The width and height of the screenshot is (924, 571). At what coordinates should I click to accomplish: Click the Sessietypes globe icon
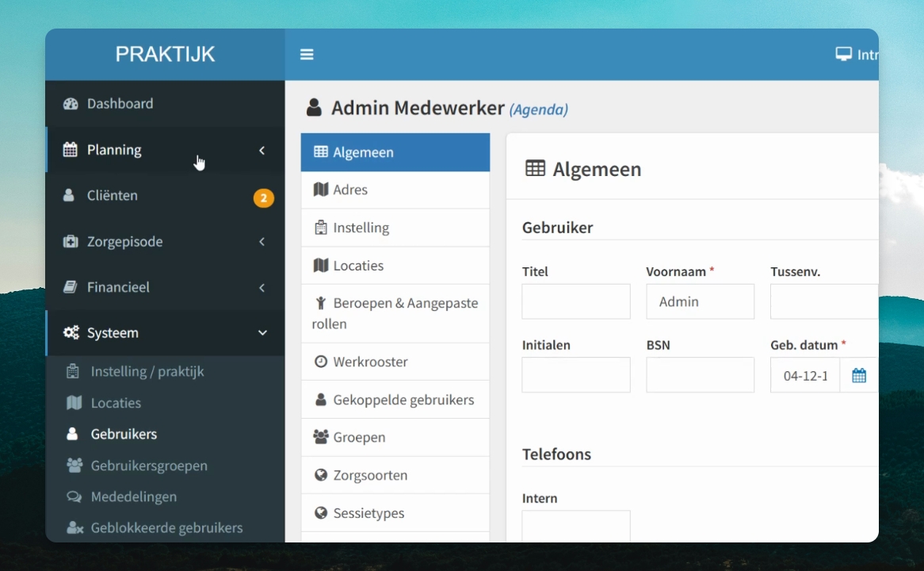tap(321, 512)
